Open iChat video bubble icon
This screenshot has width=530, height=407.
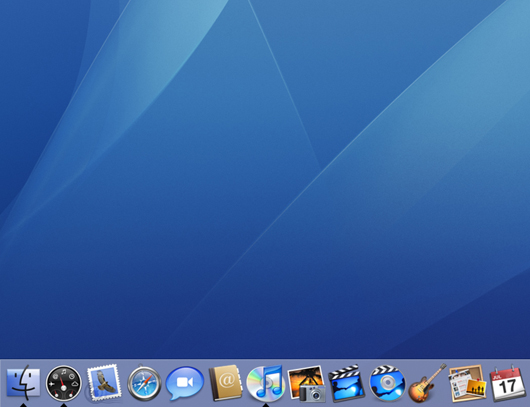[185, 383]
